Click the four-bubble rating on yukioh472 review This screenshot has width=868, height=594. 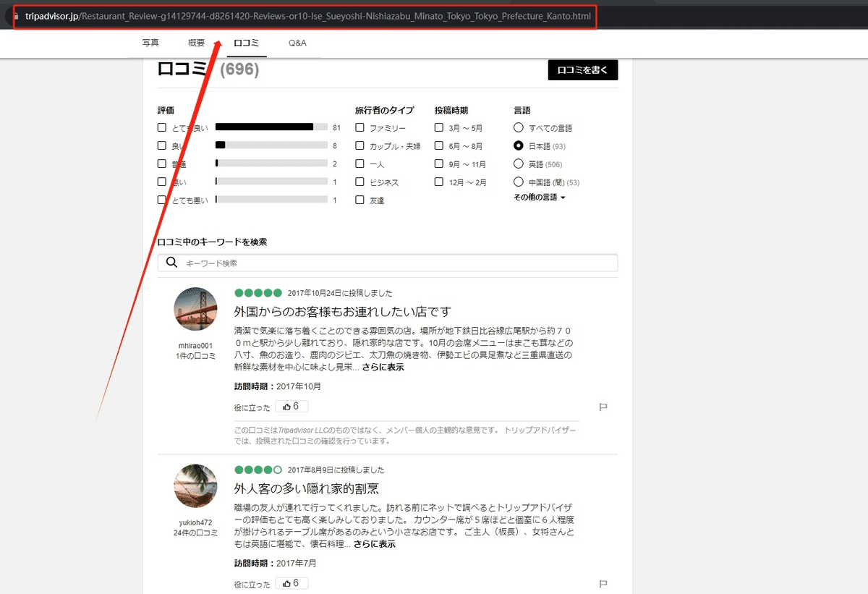coord(258,470)
